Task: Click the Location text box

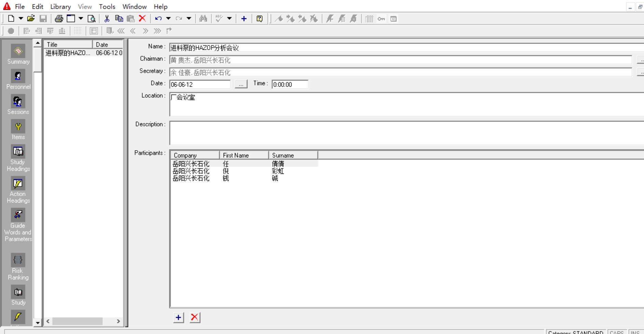Action: tap(407, 105)
